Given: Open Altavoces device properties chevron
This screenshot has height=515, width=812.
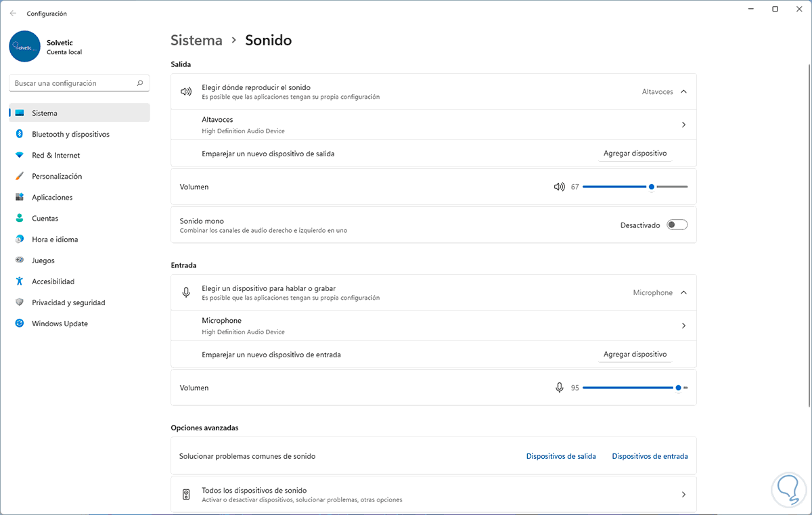Looking at the screenshot, I should tap(683, 125).
